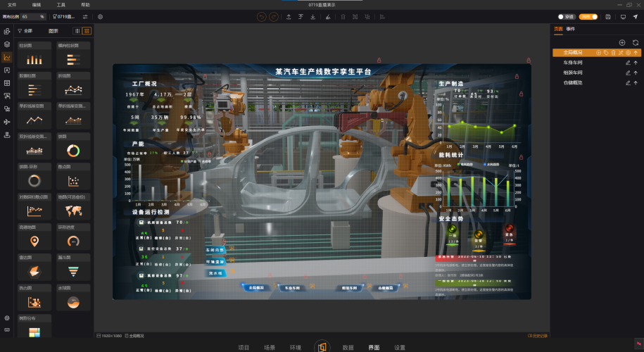Switch component panel to grid view
The image size is (644, 352).
[87, 31]
